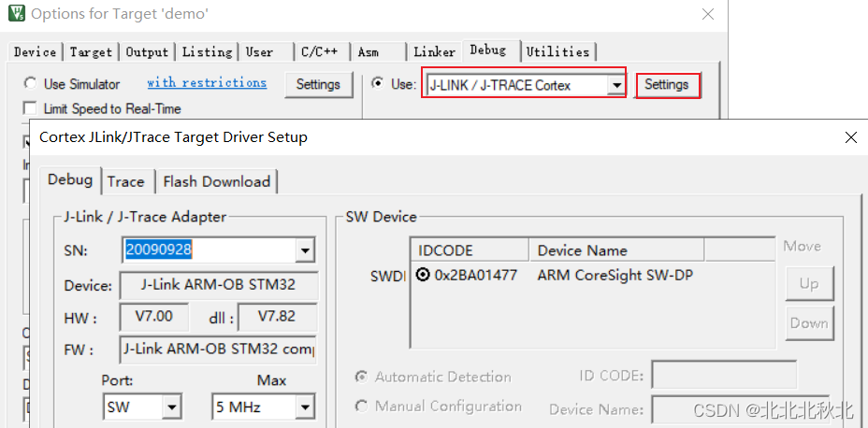Click the Device Name column header
The width and height of the screenshot is (868, 428).
616,250
